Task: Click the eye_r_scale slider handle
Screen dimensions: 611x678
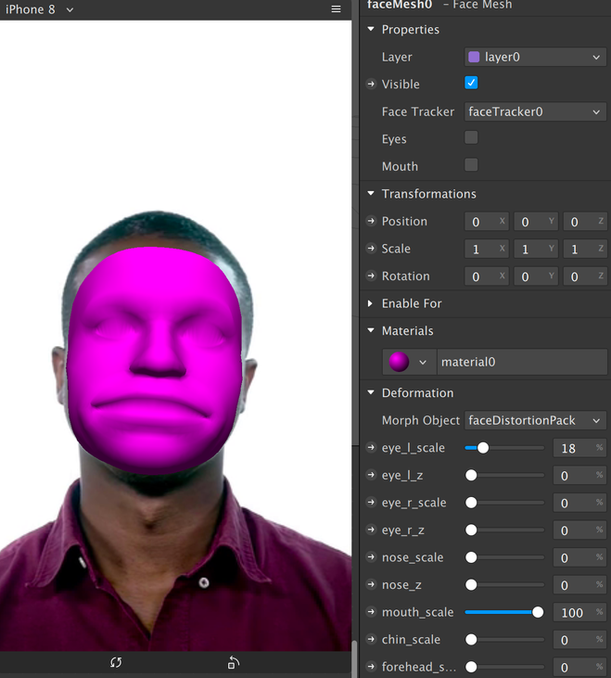Action: click(x=471, y=502)
